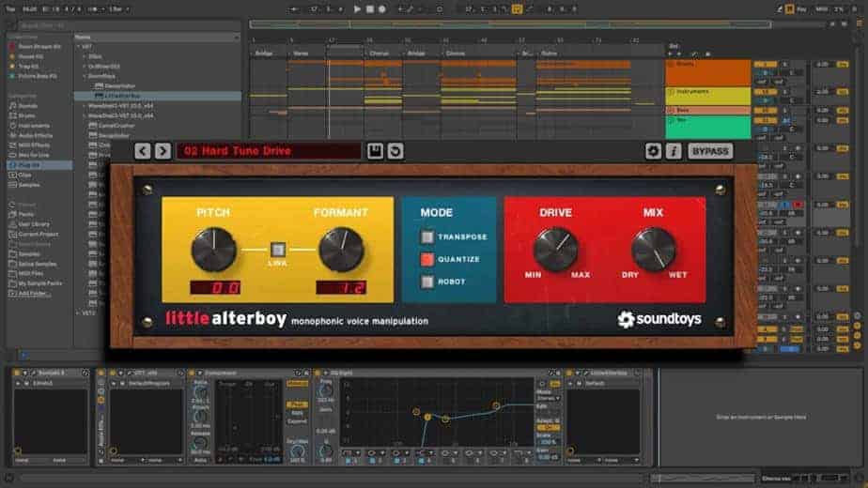This screenshot has height=488, width=868.
Task: Open plugin settings with the gear icon
Action: pos(653,151)
